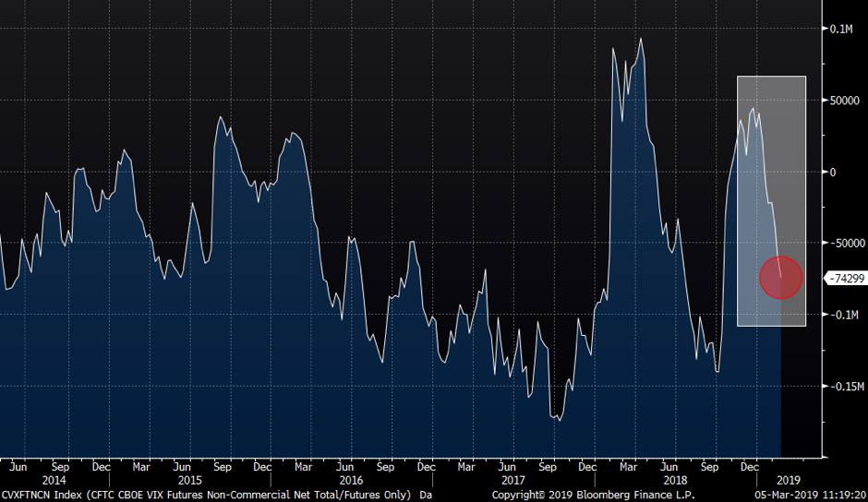Click the Jun 2018 month label

669,467
